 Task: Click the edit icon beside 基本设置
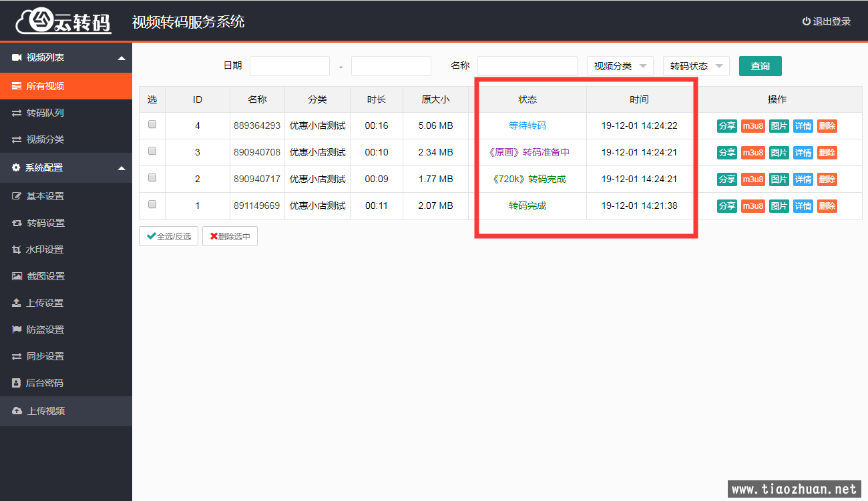17,196
